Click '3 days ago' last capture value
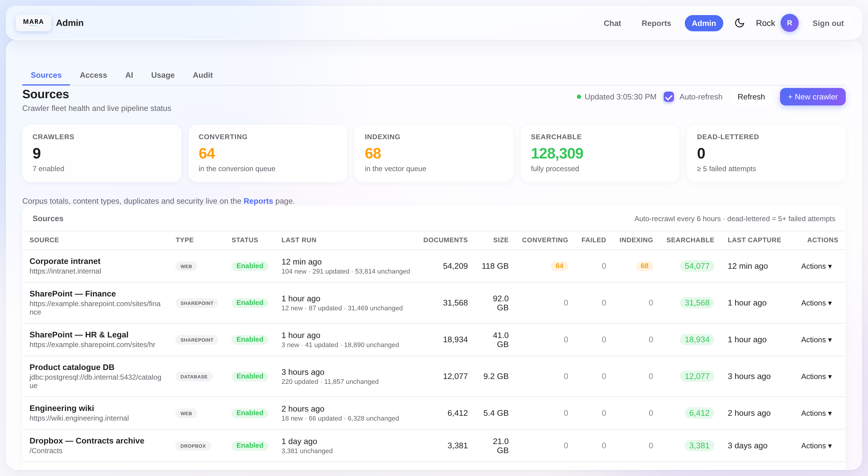The width and height of the screenshot is (868, 476). pos(747,446)
